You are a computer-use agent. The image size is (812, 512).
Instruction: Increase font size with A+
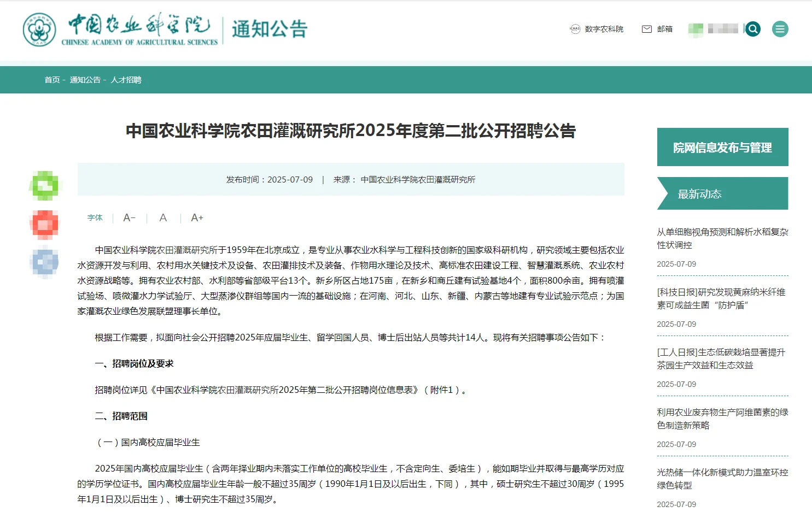(197, 217)
